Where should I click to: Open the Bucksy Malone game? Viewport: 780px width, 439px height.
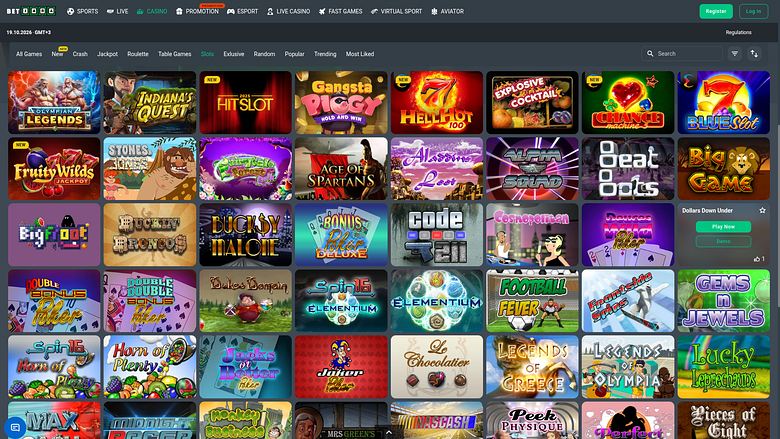pyautogui.click(x=245, y=235)
